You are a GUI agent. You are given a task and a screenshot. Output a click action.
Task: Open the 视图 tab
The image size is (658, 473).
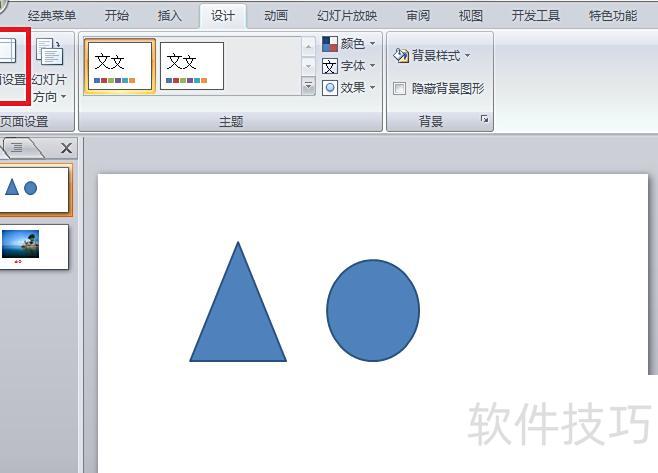click(x=471, y=16)
